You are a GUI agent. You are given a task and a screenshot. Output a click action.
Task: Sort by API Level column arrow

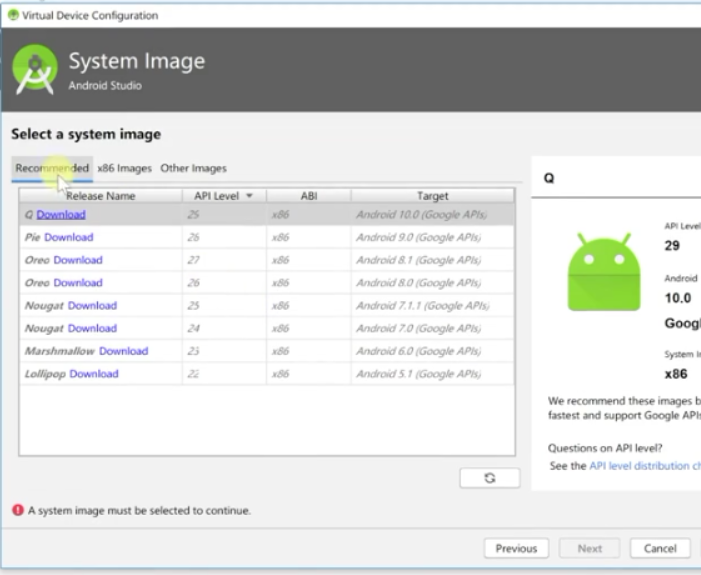249,196
